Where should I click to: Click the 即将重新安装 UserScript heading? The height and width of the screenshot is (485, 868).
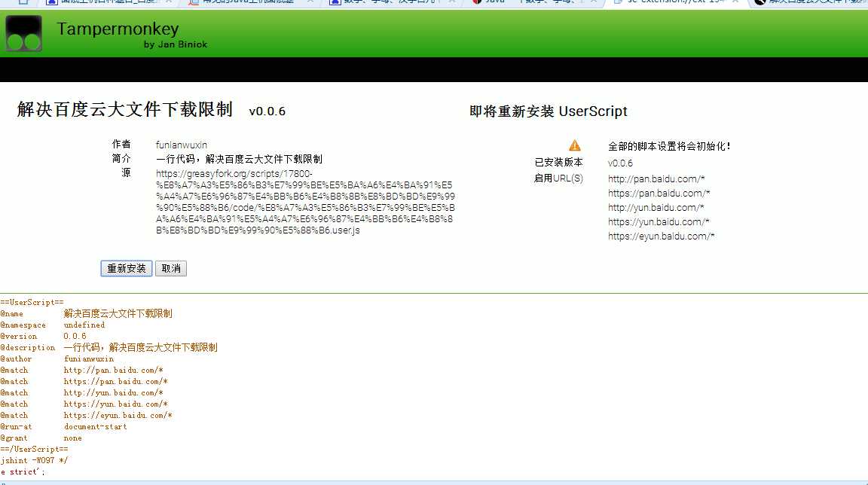pos(548,111)
